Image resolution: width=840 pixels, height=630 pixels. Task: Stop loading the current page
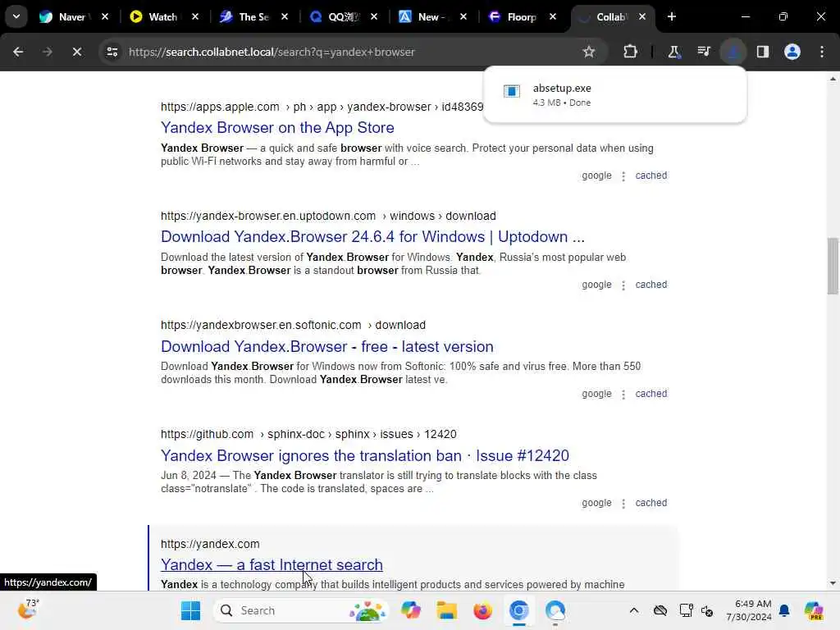click(x=77, y=52)
